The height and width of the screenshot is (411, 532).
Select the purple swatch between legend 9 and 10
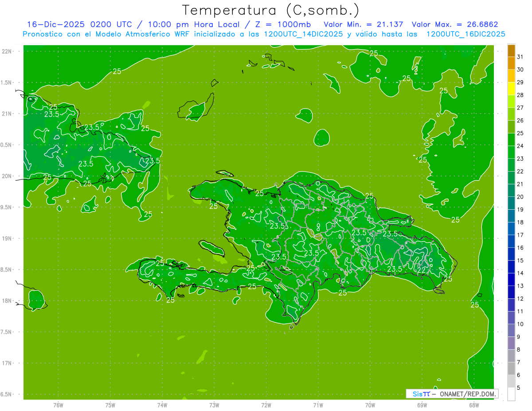point(511,331)
